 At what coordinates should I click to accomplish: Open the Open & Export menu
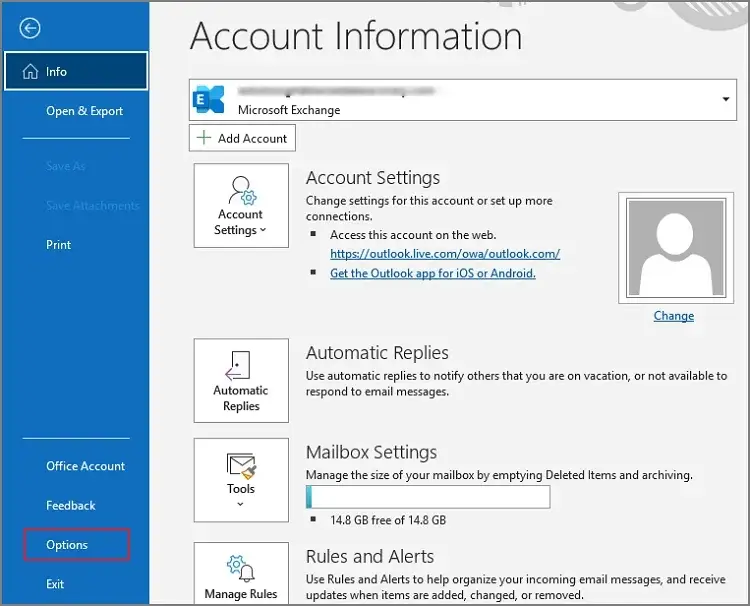(x=84, y=111)
